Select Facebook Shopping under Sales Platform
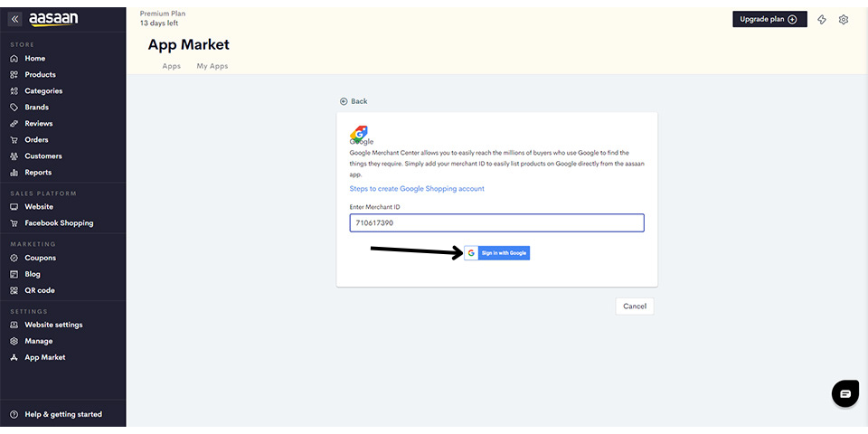 60,223
